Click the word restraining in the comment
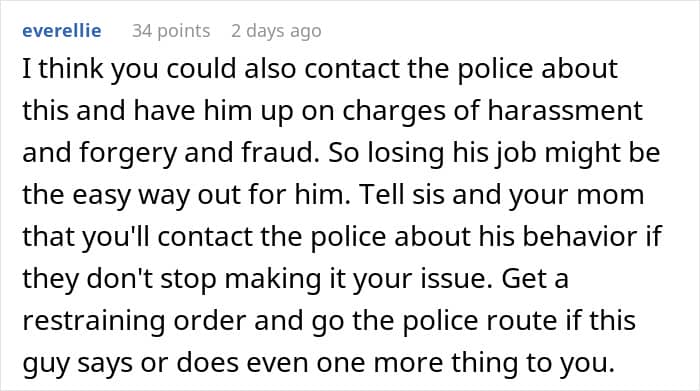The width and height of the screenshot is (700, 391). 94,321
